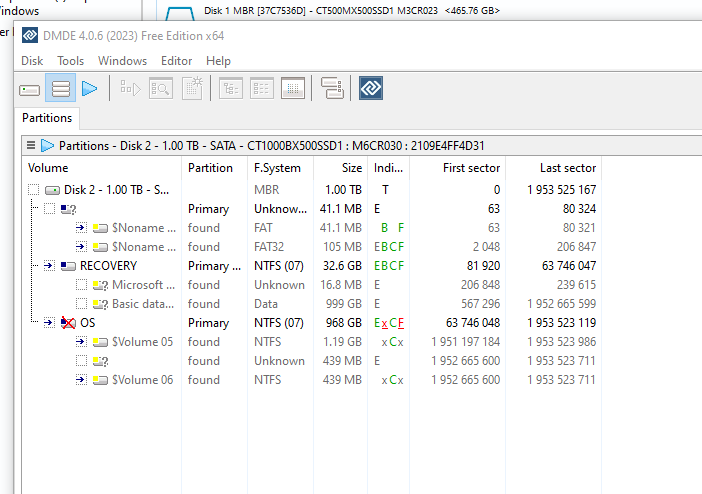Open the Tools menu
This screenshot has height=494, width=702.
(70, 61)
